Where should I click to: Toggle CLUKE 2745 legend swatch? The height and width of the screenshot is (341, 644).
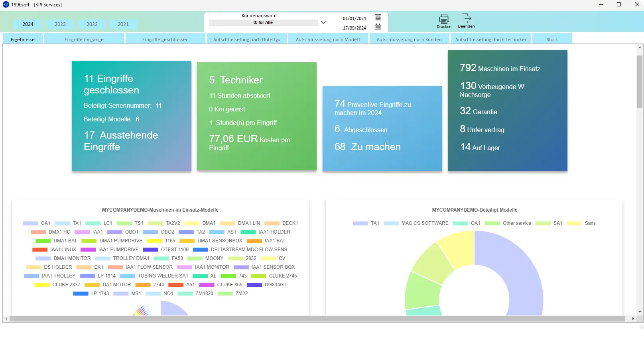click(258, 276)
